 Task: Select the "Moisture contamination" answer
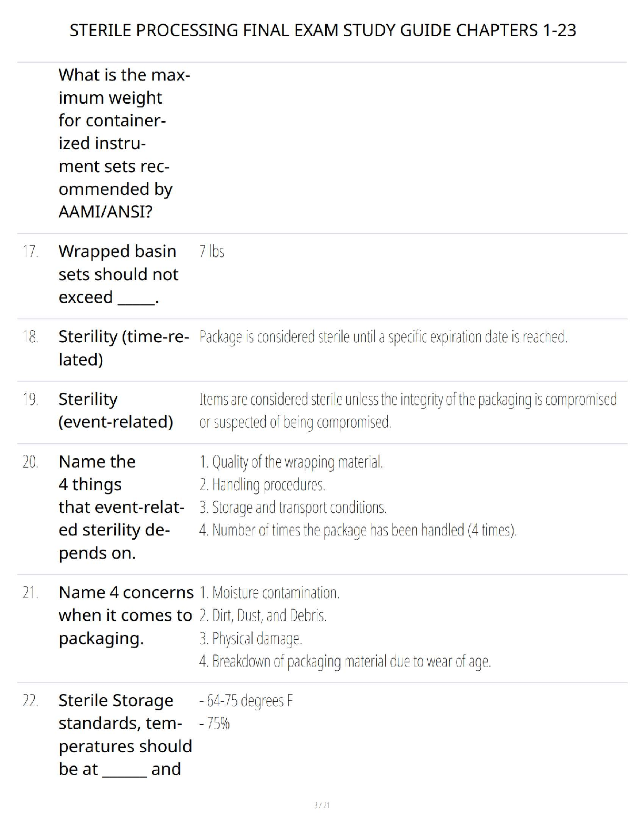click(x=269, y=593)
